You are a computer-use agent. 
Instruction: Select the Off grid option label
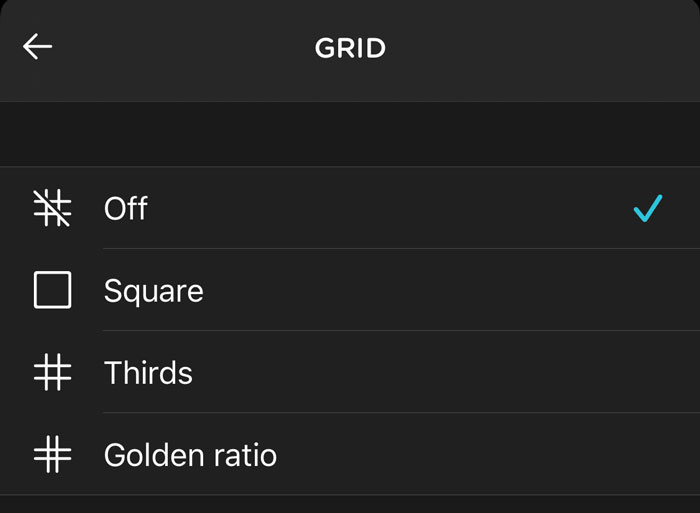(x=125, y=208)
